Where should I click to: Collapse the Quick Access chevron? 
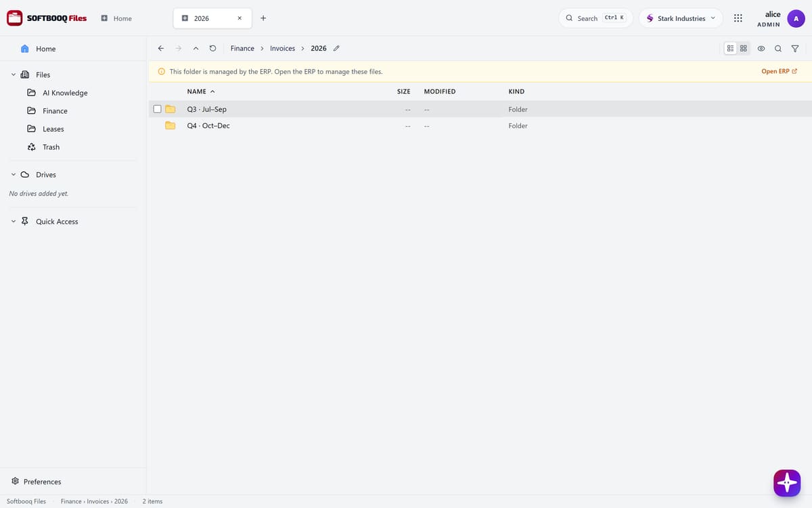pyautogui.click(x=13, y=221)
